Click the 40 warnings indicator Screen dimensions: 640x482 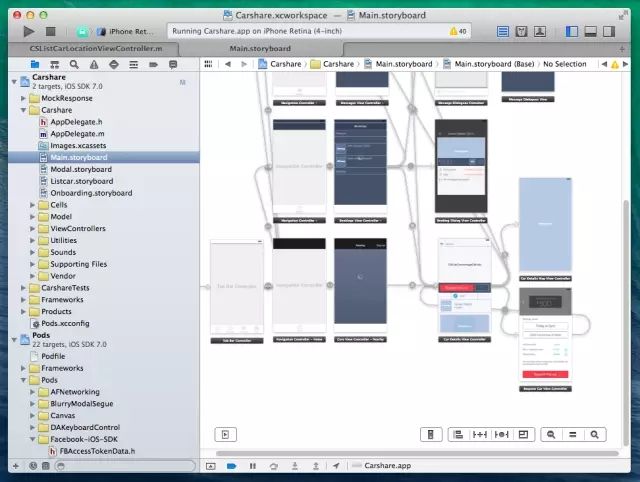(x=457, y=32)
